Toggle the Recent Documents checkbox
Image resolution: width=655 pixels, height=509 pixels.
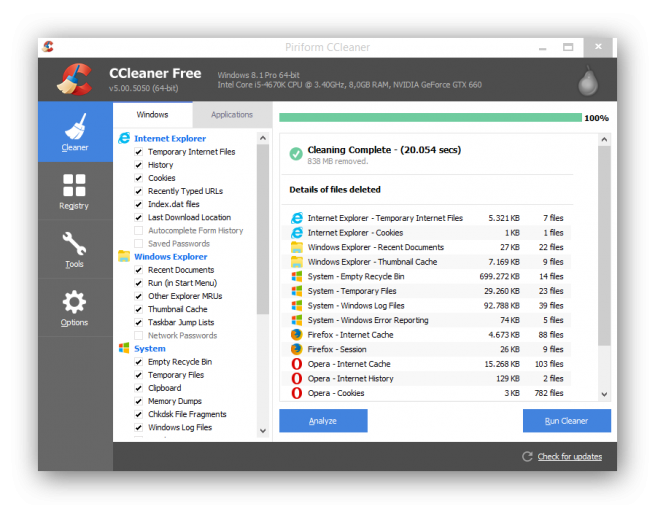(139, 270)
